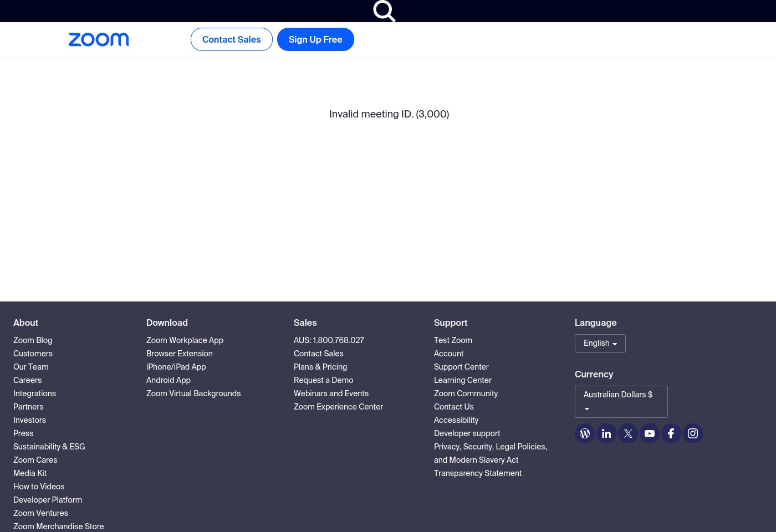Open the Accessibility link
776x532 pixels.
coord(456,420)
